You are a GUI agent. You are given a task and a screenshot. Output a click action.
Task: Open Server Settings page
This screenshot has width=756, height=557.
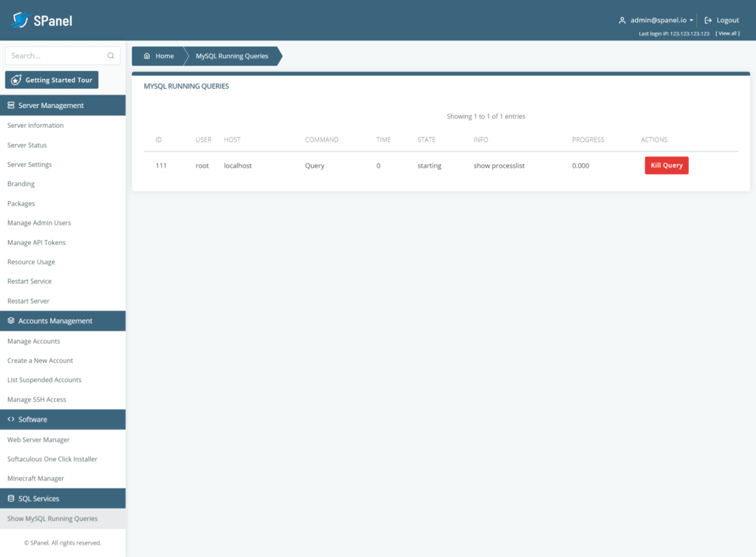pos(30,165)
